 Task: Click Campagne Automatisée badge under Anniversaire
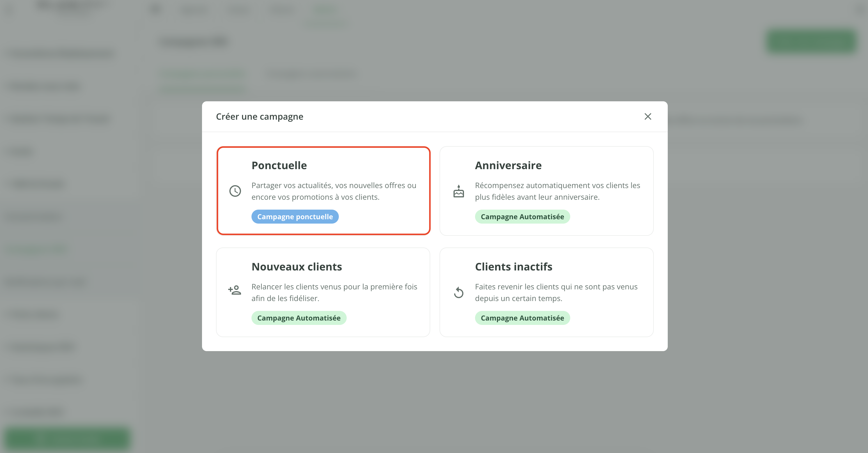[x=522, y=217]
